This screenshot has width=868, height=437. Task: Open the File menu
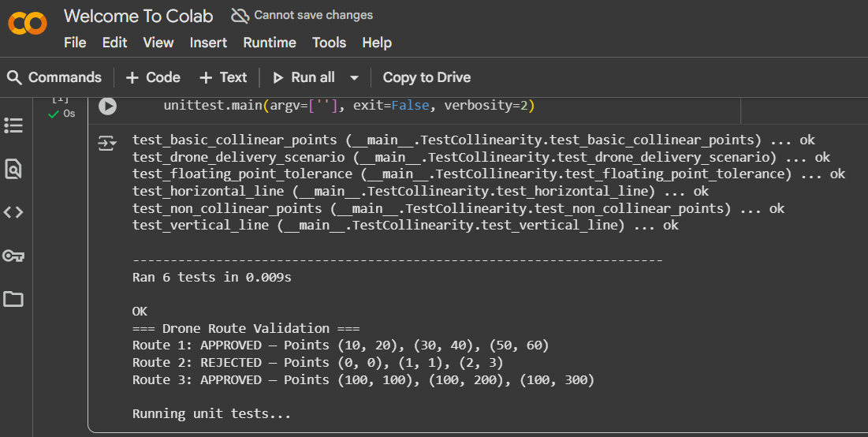pyautogui.click(x=75, y=43)
